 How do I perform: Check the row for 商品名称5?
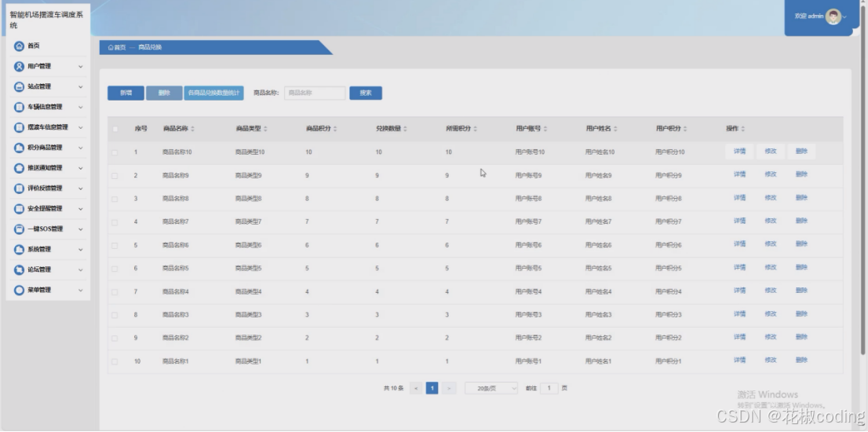click(x=115, y=269)
